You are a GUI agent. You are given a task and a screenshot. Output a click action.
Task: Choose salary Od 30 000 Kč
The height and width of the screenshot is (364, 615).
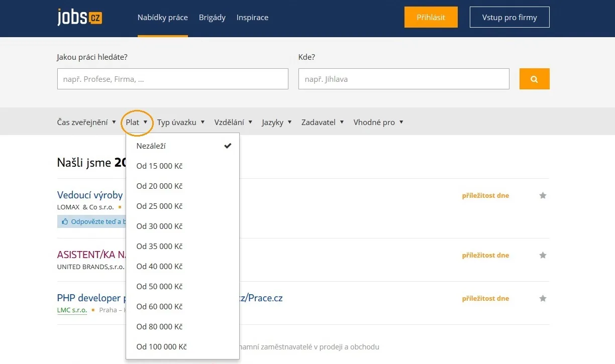click(x=182, y=226)
